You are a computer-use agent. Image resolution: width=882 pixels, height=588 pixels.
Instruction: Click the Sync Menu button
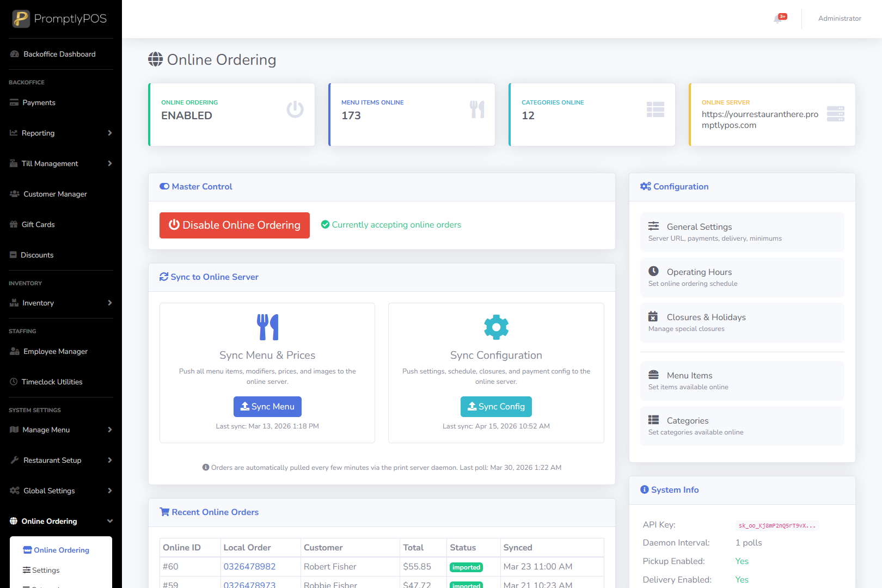tap(267, 407)
